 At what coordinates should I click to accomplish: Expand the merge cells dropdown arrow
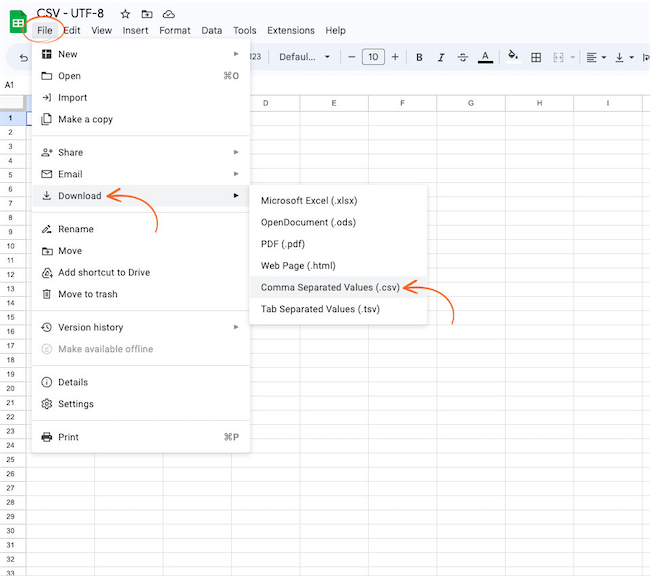[572, 57]
